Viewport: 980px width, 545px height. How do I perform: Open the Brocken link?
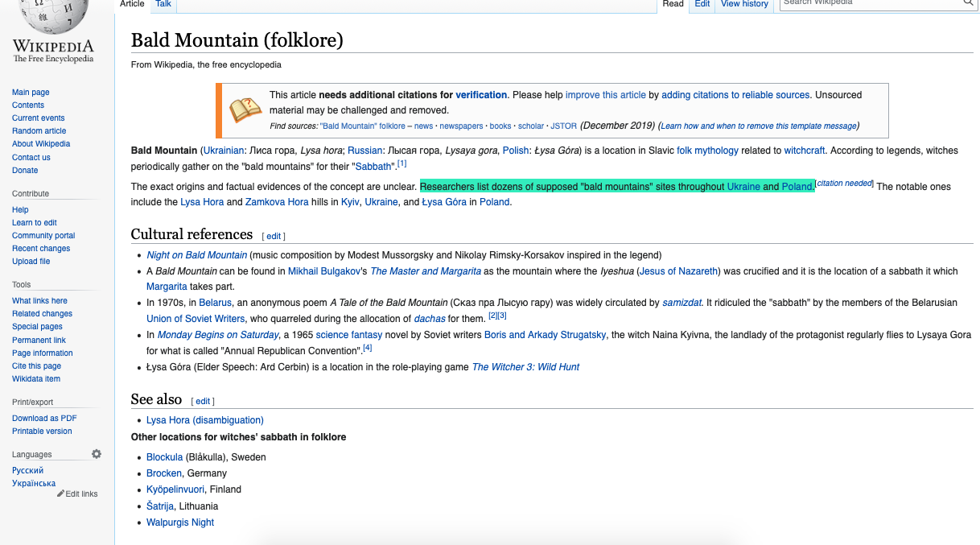[x=164, y=473]
